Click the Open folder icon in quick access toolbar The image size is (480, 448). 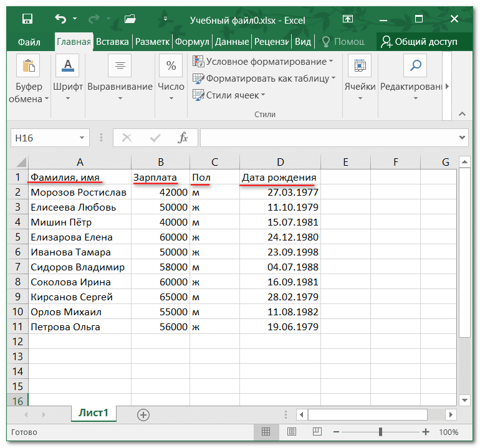pyautogui.click(x=130, y=19)
